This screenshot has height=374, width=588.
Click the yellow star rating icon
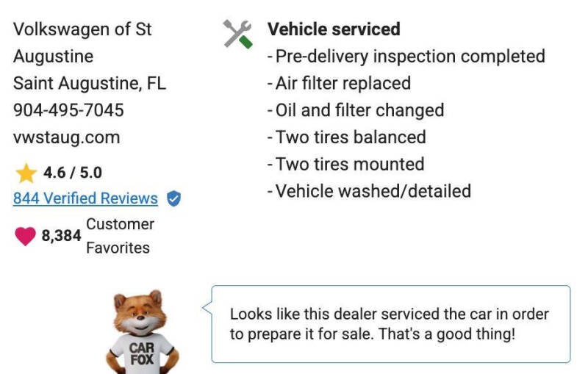coord(26,173)
